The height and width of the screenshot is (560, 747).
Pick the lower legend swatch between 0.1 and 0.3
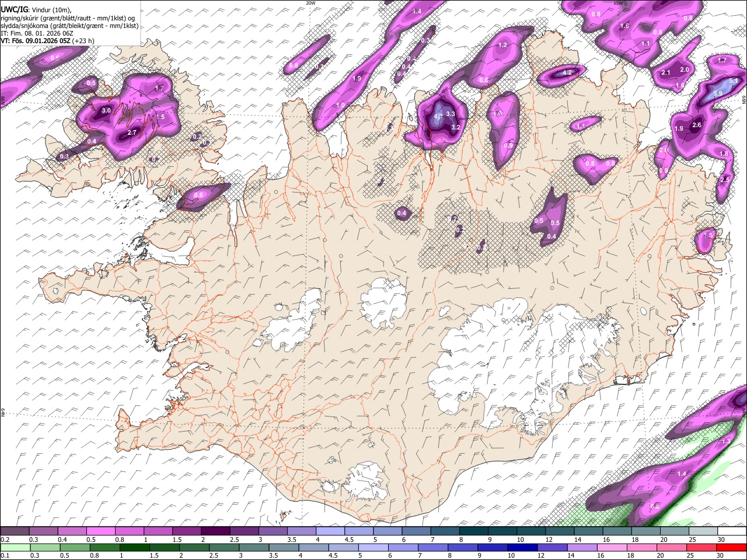15,547
